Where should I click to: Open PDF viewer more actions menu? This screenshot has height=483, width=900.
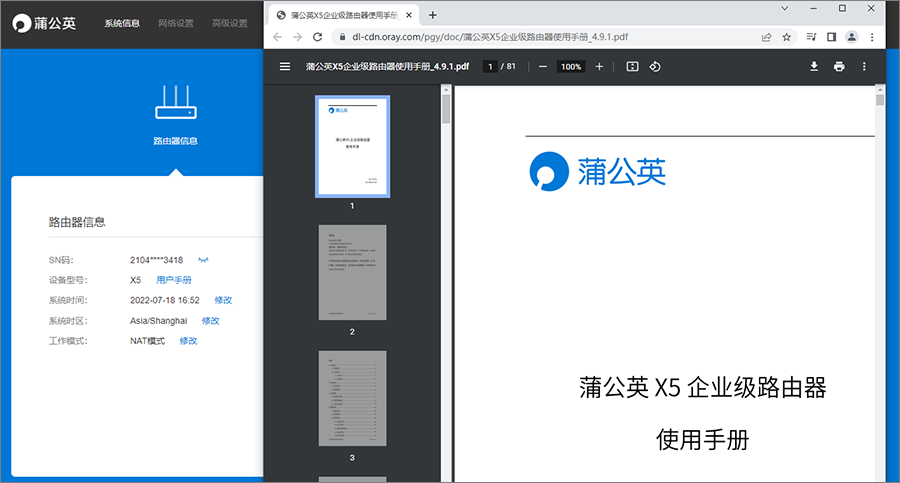coord(864,67)
